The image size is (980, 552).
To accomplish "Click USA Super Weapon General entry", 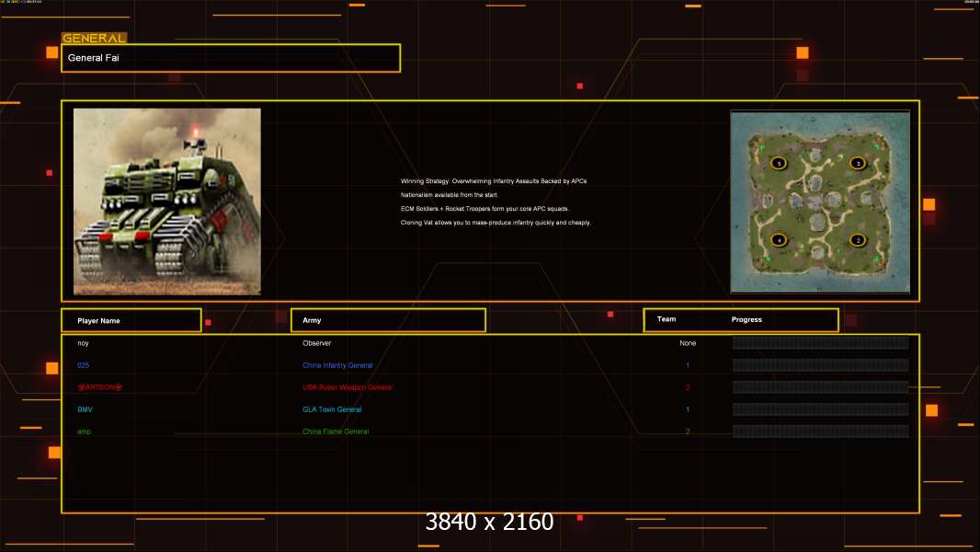I will tap(348, 387).
